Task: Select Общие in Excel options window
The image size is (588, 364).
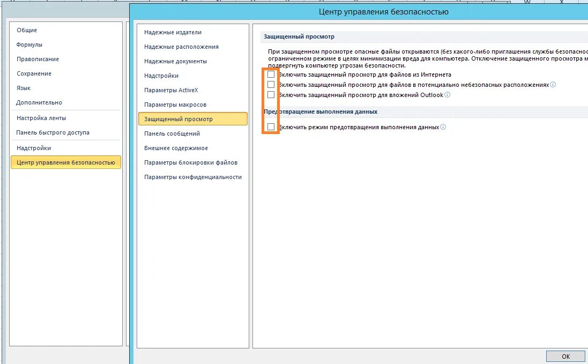Action: point(65,30)
